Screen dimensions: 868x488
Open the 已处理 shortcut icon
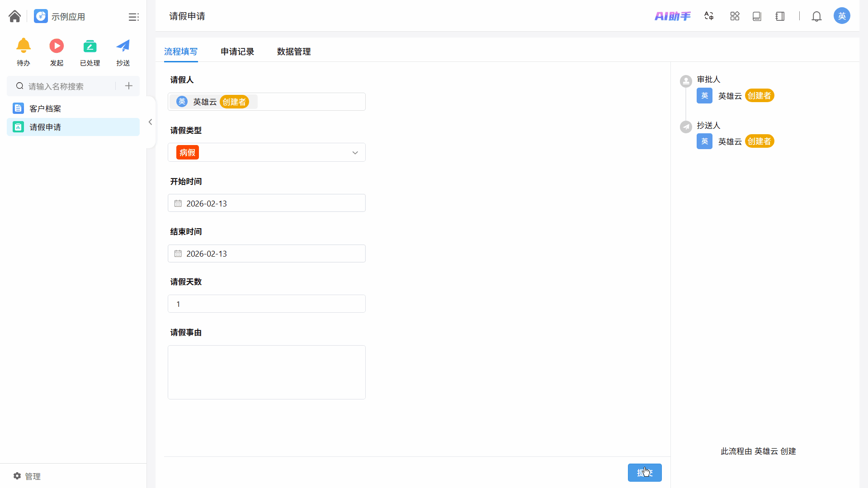pos(90,47)
